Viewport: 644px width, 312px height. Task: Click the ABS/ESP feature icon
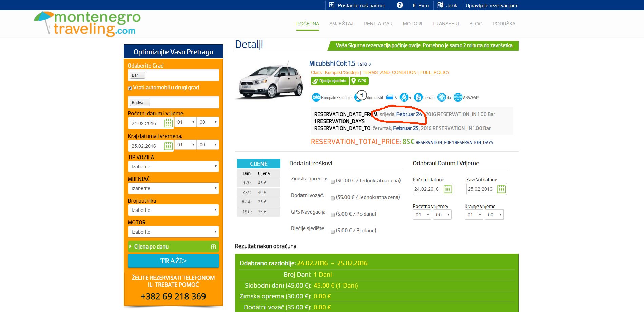(x=458, y=97)
